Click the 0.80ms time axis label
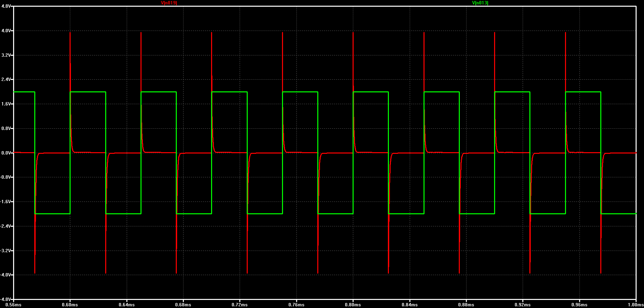The width and height of the screenshot is (644, 308). point(353,305)
